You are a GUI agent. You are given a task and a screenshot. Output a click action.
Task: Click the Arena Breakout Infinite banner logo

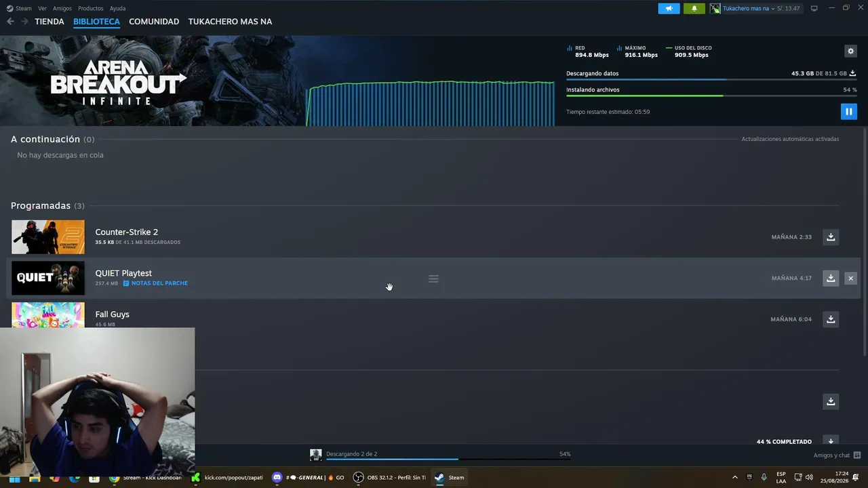[119, 83]
